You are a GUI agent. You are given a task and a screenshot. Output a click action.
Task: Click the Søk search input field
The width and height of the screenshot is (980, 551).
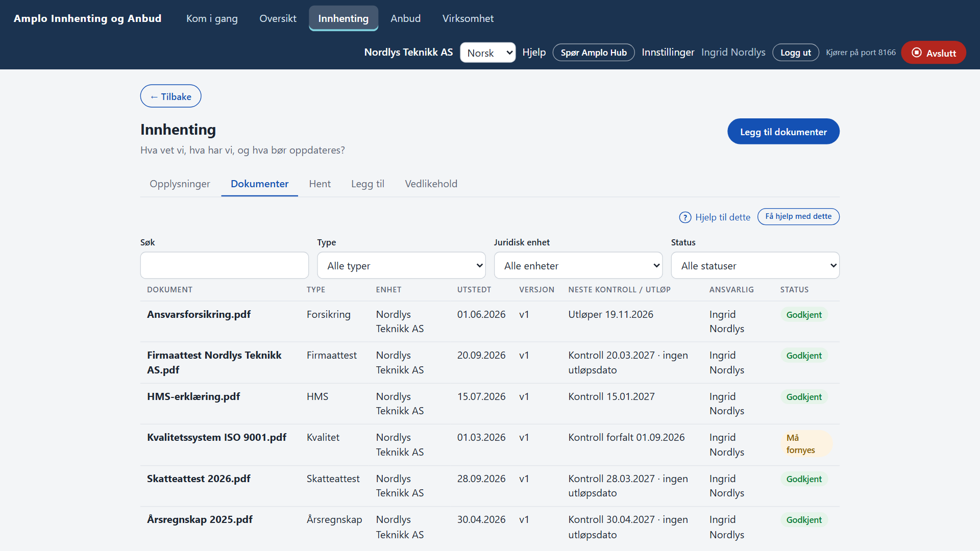click(225, 265)
